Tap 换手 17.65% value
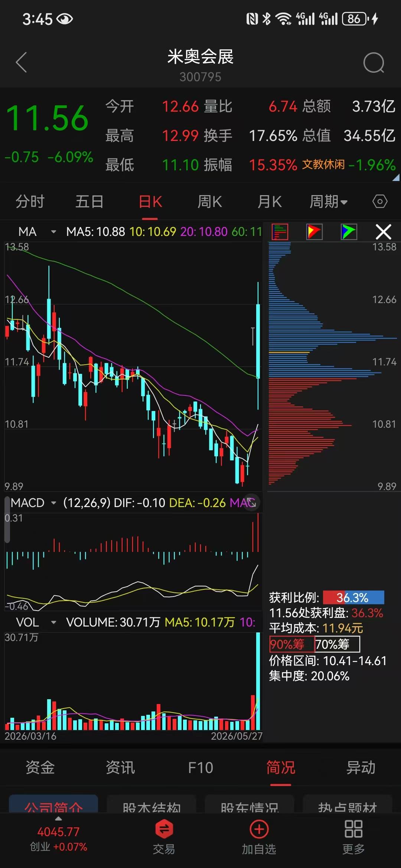 coord(273,136)
